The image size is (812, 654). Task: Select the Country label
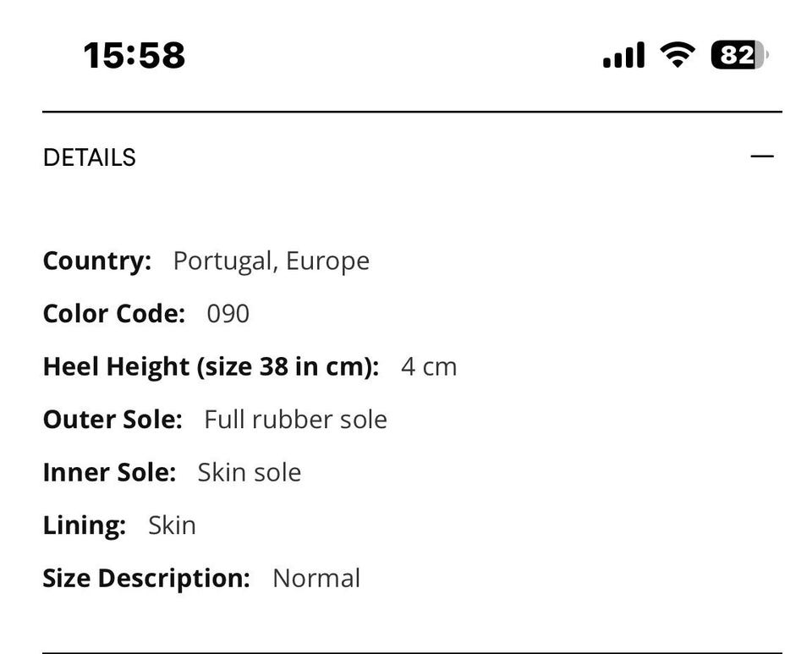tap(96, 261)
